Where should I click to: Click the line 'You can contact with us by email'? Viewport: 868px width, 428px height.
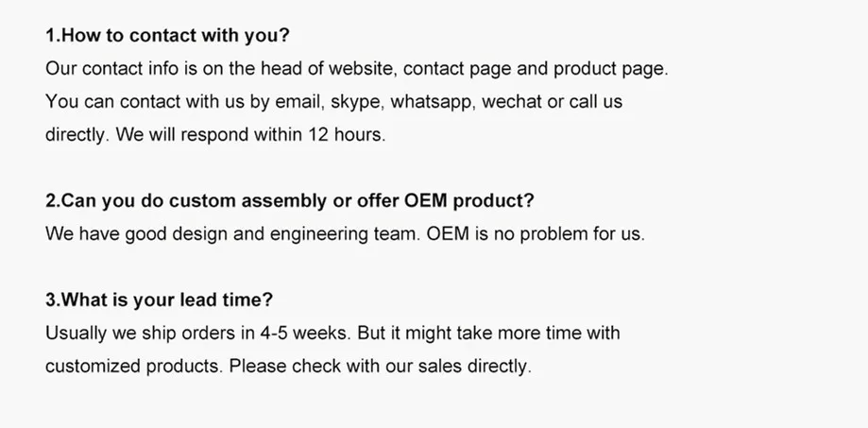point(333,102)
